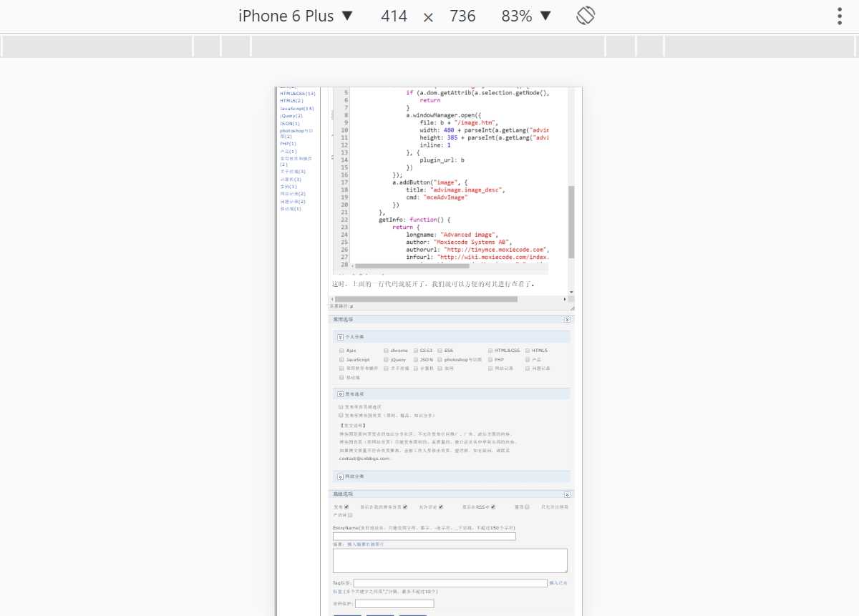The image size is (859, 616).
Task: Click the paragraph beginning 这时，上面的 below the code
Action: (433, 284)
